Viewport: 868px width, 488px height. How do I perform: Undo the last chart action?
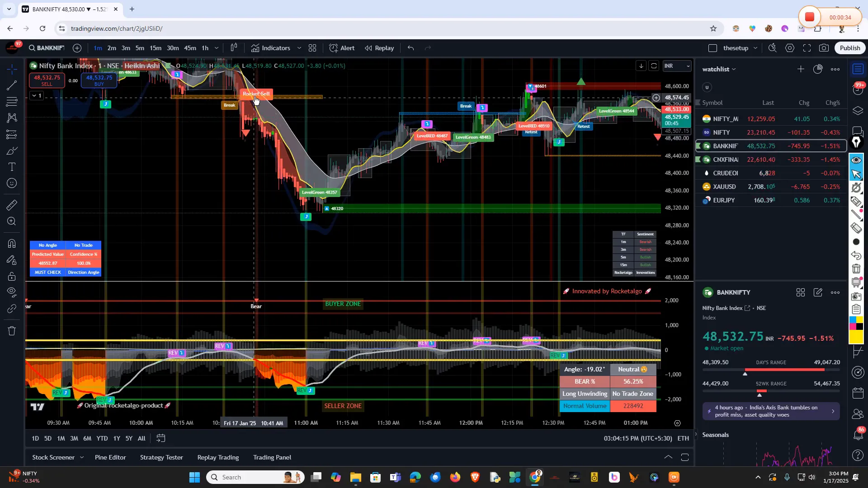pos(410,48)
